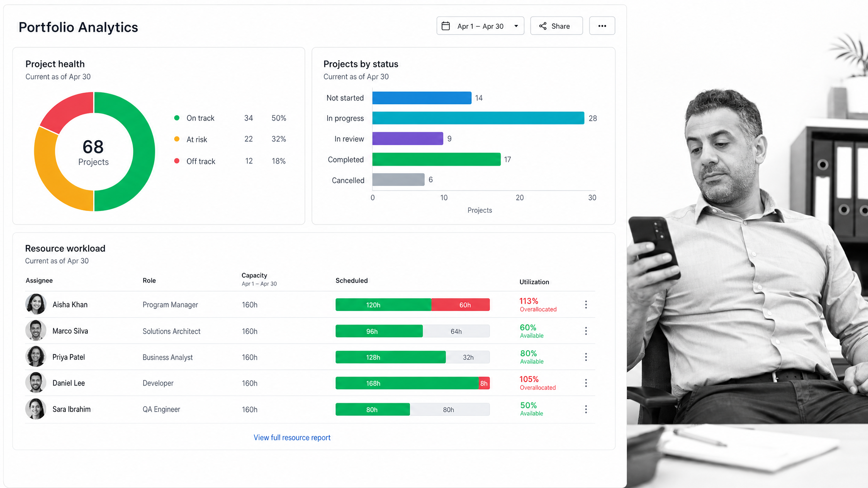
Task: Click Daniel Lee's red 8h overage segment
Action: (484, 383)
